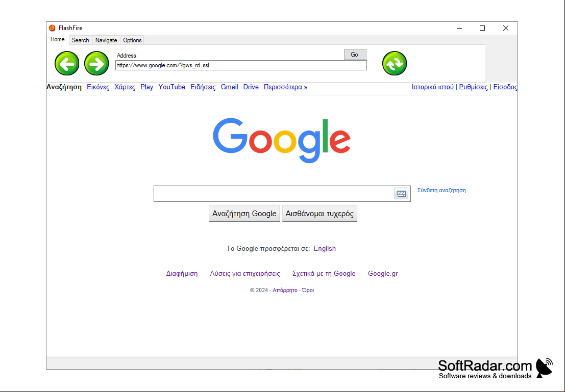Open the Google.gr link
Viewport: 565px width, 392px height.
(x=383, y=274)
